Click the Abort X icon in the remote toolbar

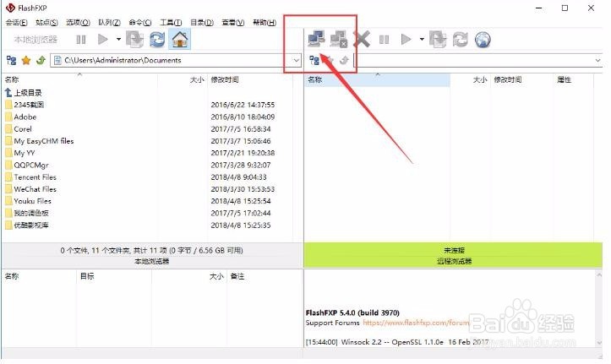coord(362,40)
